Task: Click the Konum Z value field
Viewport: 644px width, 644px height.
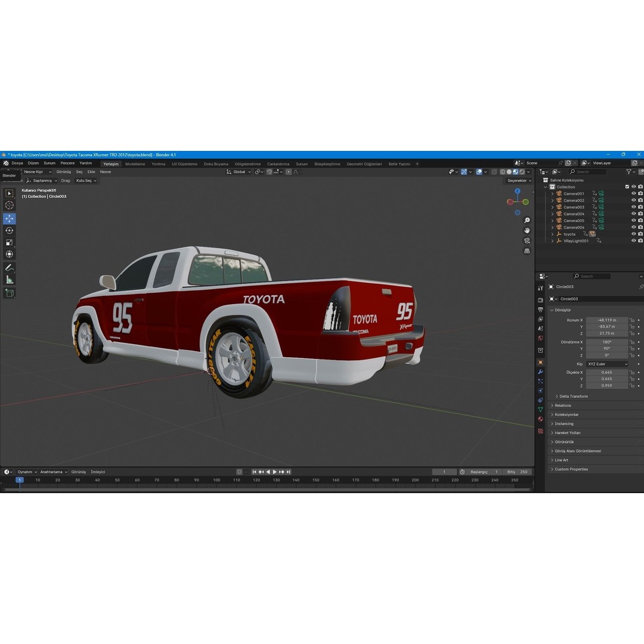Action: pos(607,333)
